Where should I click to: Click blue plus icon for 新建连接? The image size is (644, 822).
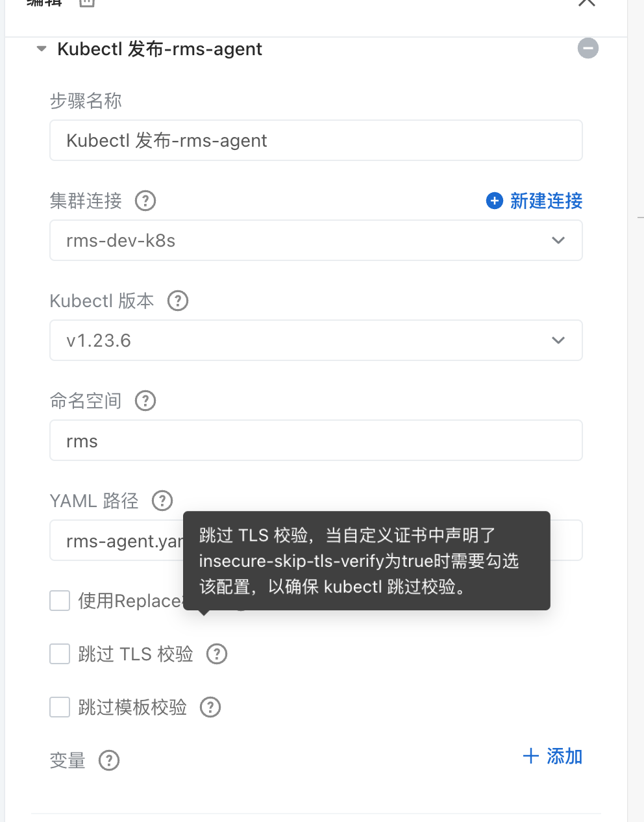495,201
